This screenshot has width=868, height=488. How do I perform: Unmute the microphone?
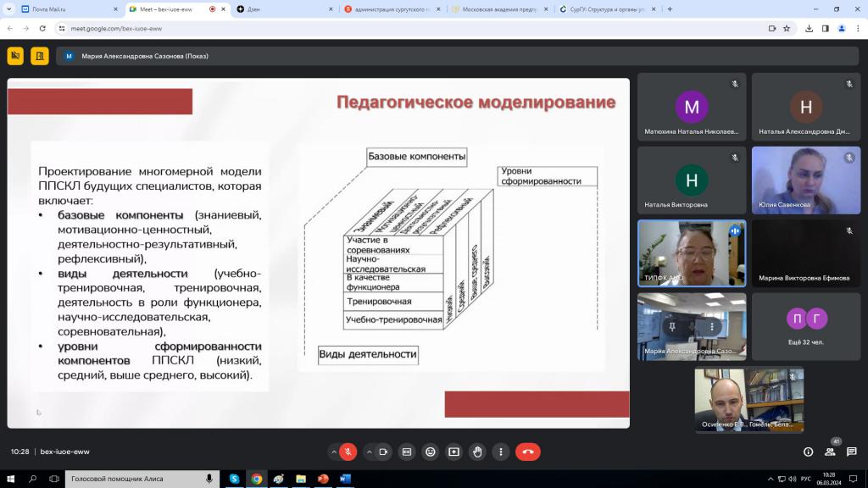(348, 452)
